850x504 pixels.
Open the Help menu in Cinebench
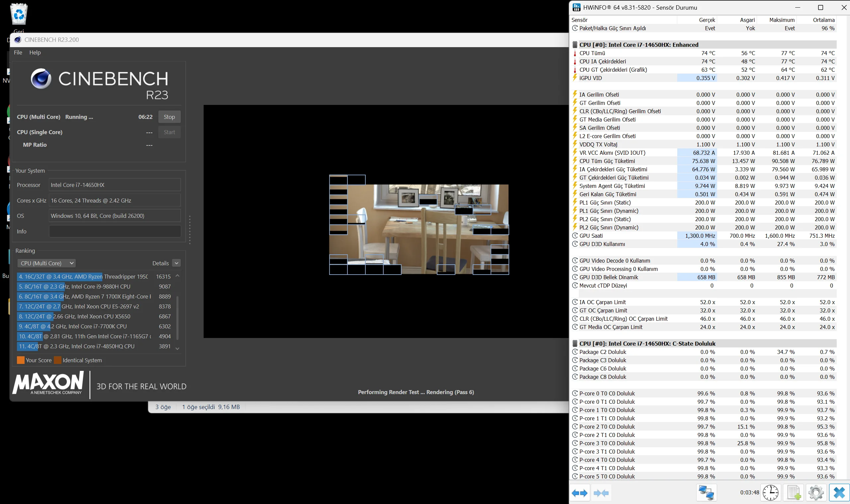35,52
